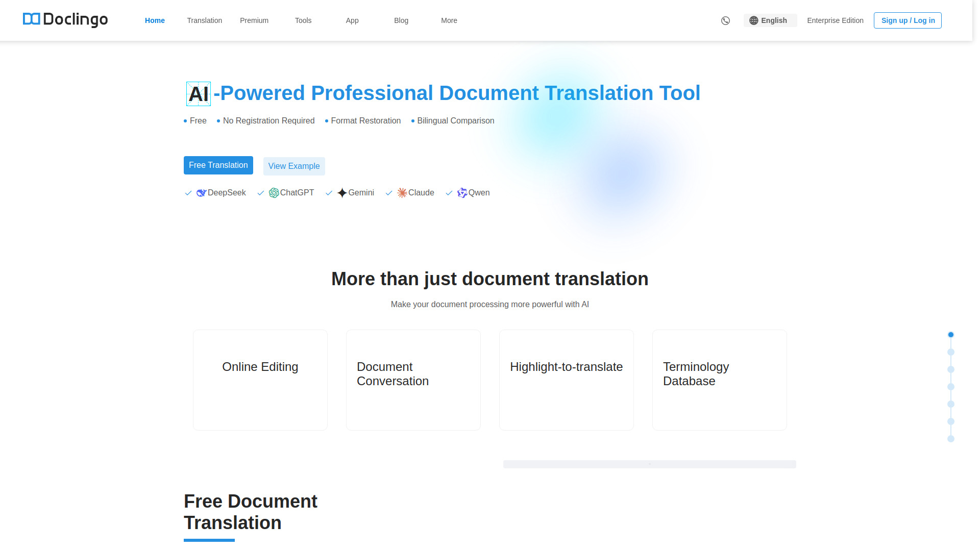This screenshot has width=980, height=551.
Task: Click the checkmark next to DeepSeek
Action: (188, 193)
